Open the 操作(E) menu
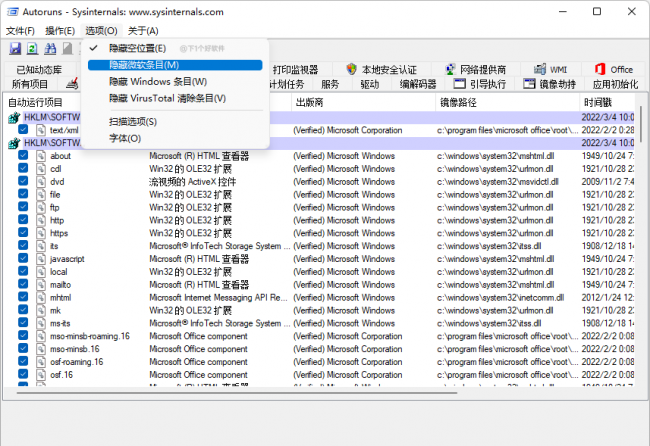 click(60, 31)
